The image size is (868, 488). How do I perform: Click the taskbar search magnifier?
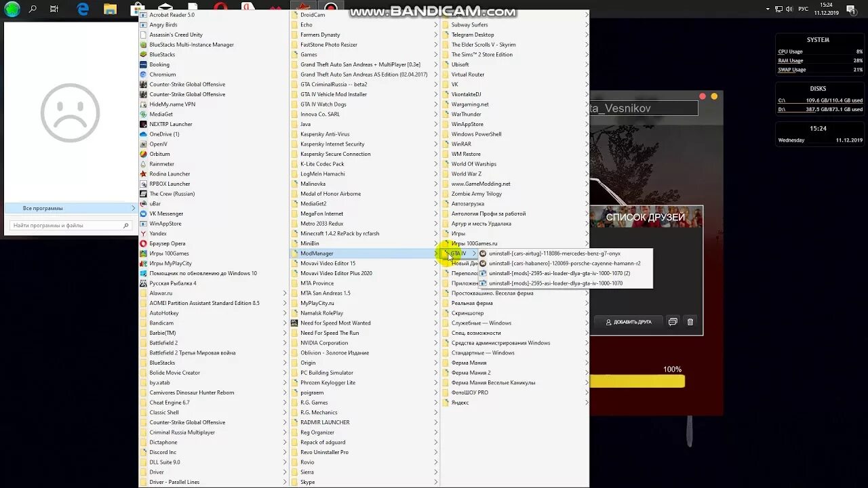(33, 9)
